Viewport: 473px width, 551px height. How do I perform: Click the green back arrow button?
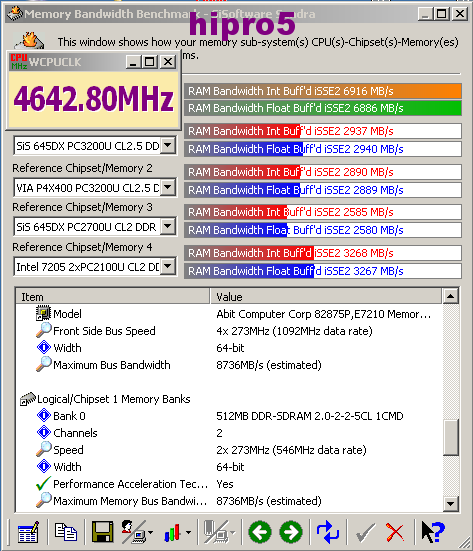coord(260,532)
